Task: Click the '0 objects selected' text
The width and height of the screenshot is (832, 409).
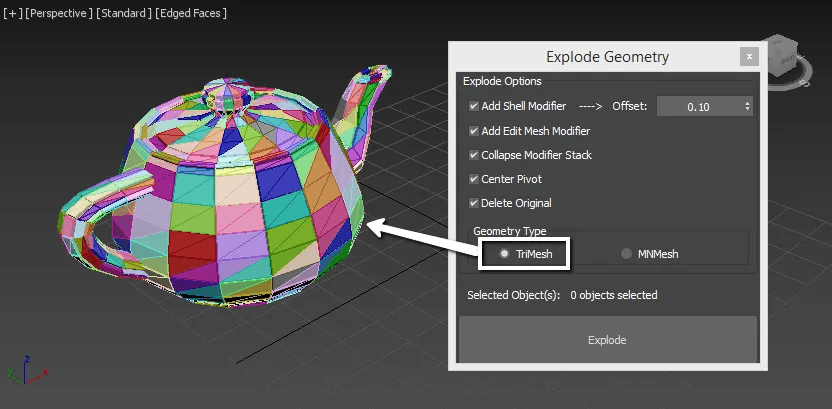Action: [x=614, y=295]
